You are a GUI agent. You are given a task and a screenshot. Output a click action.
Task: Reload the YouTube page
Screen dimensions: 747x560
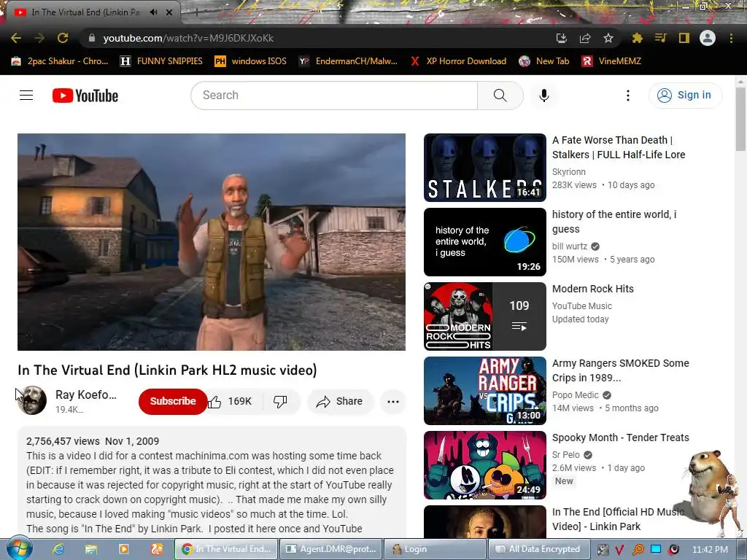pos(63,38)
